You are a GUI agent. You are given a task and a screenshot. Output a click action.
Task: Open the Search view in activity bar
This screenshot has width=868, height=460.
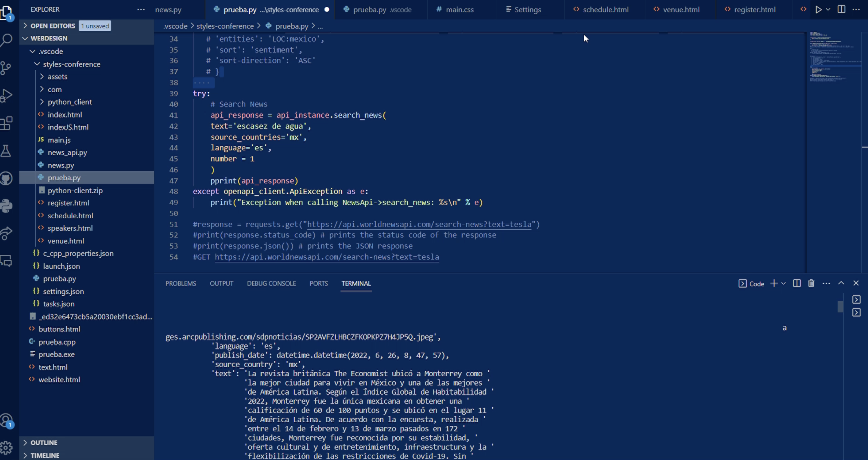pyautogui.click(x=6, y=40)
